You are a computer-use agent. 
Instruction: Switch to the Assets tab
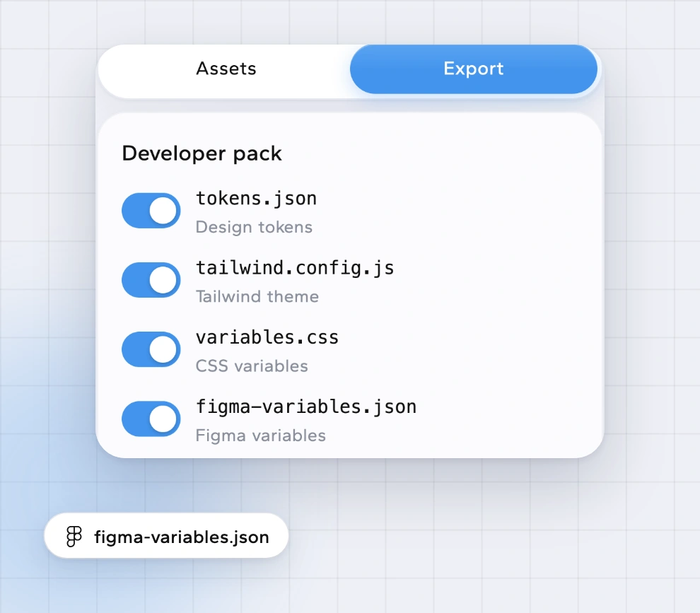226,69
